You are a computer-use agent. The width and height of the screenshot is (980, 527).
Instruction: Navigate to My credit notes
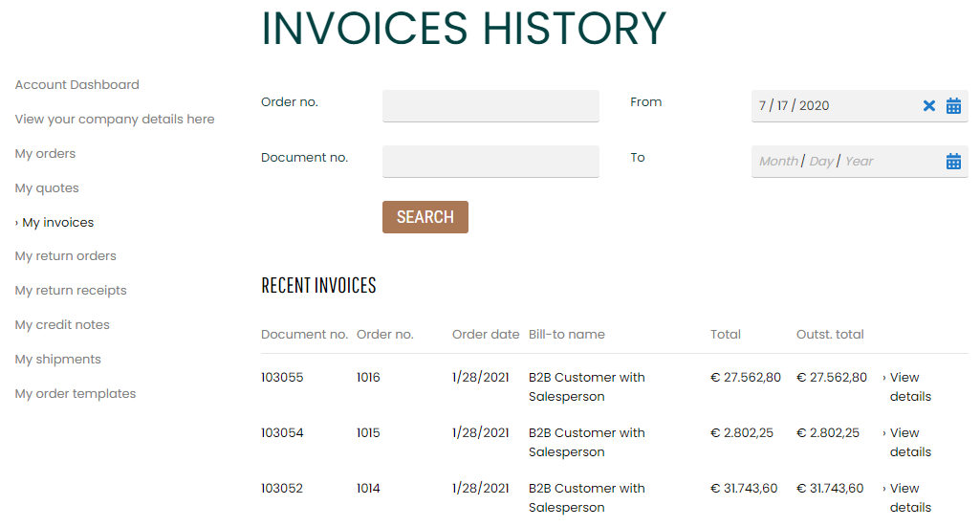[62, 324]
